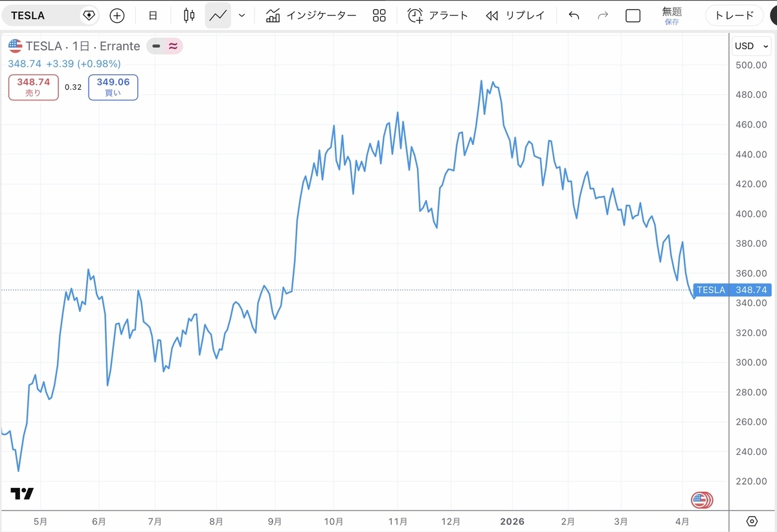777x532 pixels.
Task: Open the TESLA symbol search box
Action: [x=51, y=16]
